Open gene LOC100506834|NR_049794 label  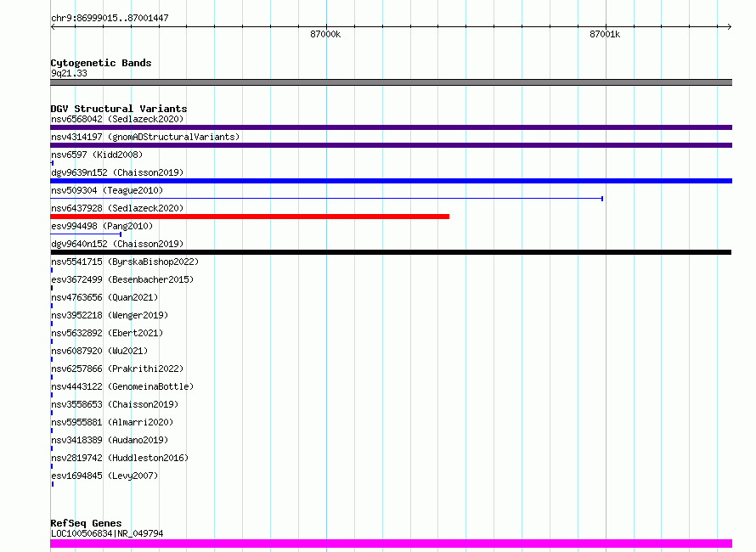107,533
